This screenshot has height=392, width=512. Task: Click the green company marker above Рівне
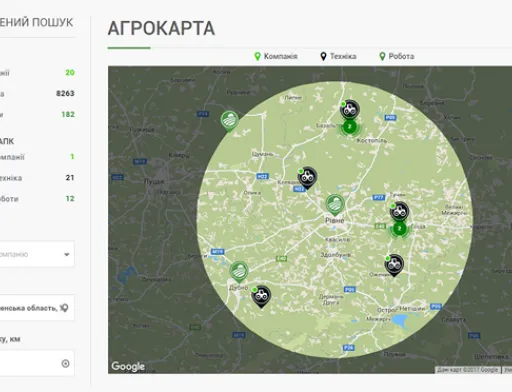[335, 205]
